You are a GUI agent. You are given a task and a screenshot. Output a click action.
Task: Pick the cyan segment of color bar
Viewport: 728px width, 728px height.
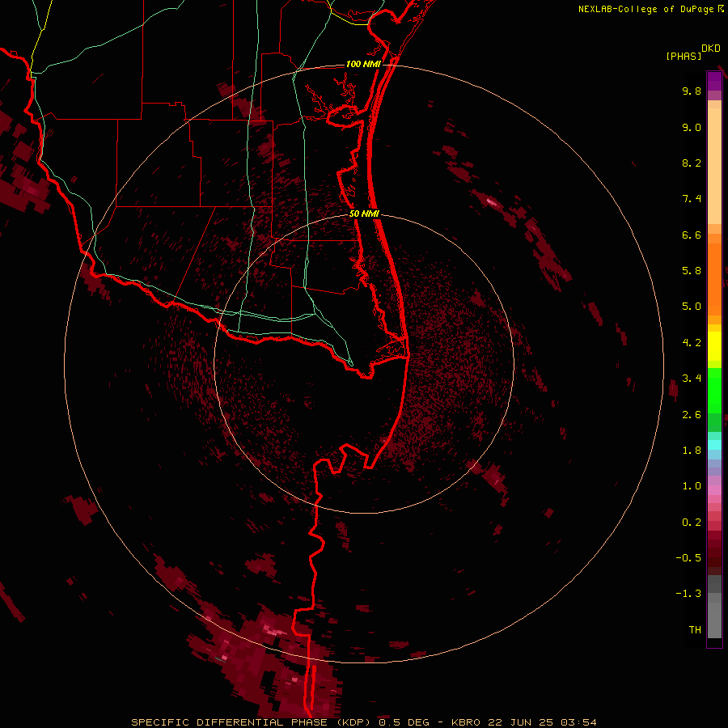tap(714, 445)
